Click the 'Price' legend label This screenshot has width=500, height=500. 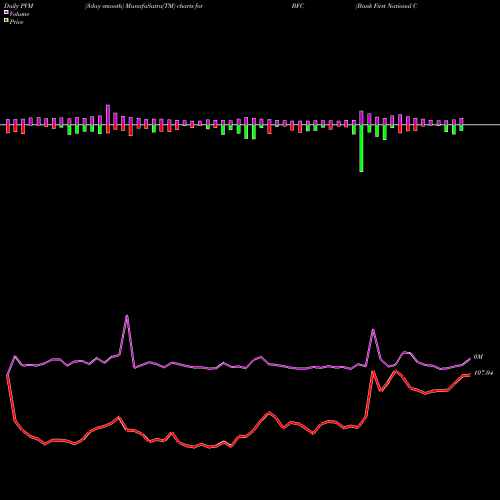point(16,22)
